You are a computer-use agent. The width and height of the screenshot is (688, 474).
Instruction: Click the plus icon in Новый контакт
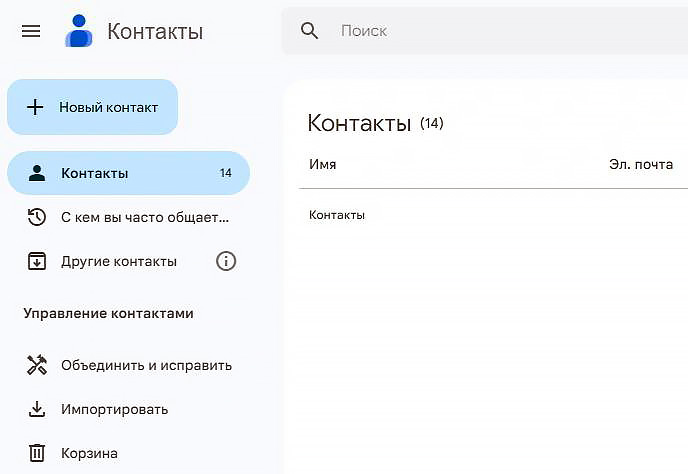(x=35, y=107)
